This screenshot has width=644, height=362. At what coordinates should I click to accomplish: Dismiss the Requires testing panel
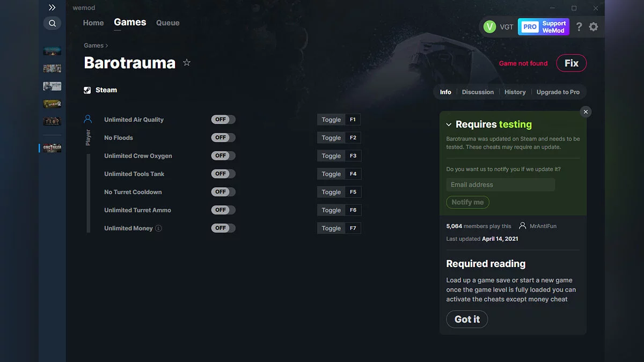586,112
